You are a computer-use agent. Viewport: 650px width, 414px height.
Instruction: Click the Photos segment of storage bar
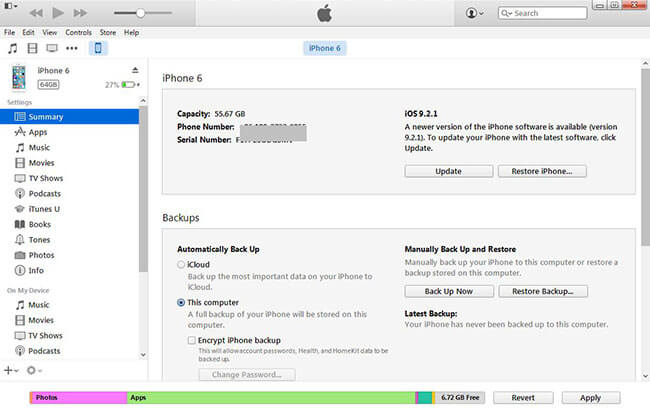tap(79, 397)
